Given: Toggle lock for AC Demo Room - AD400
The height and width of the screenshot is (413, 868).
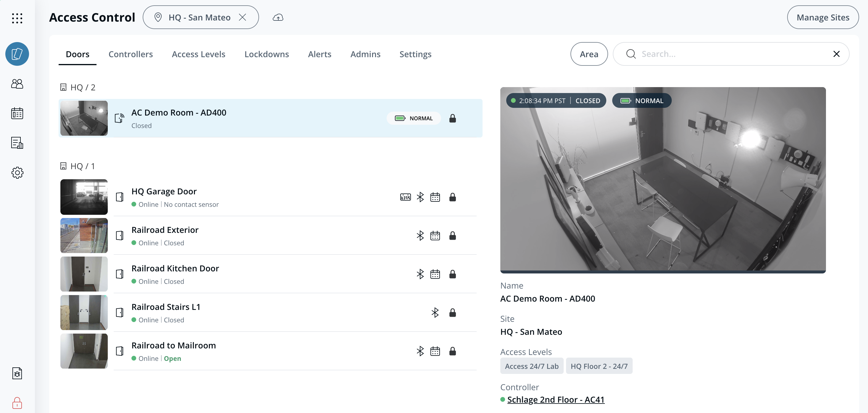Looking at the screenshot, I should tap(453, 118).
